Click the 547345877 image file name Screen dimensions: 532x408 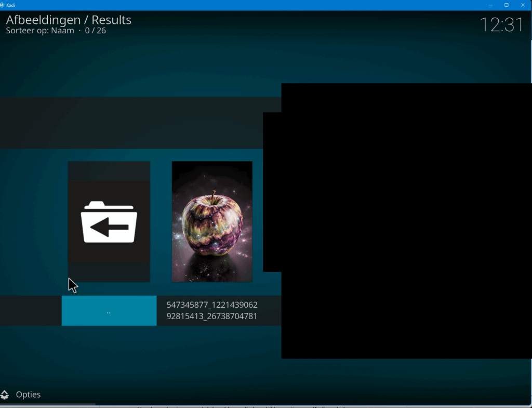[x=212, y=310]
